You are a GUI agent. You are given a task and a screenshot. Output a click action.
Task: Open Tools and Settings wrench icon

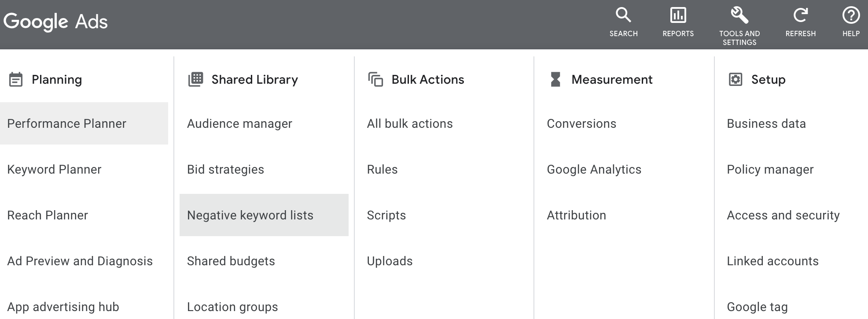739,15
